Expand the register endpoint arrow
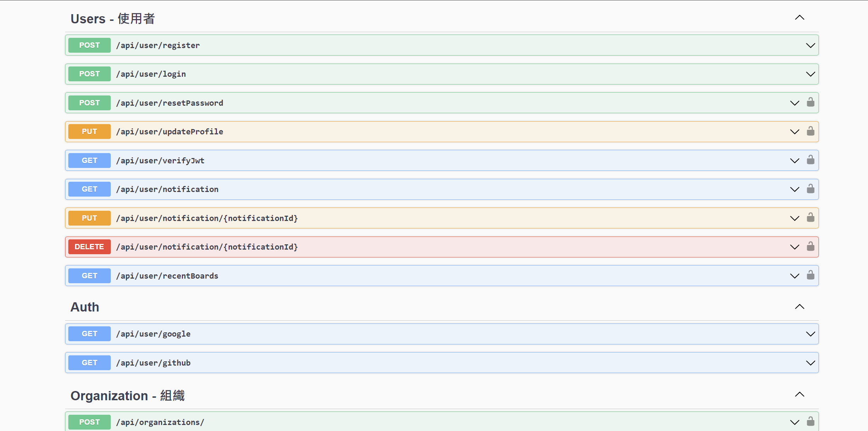Viewport: 868px width, 431px height. click(810, 45)
